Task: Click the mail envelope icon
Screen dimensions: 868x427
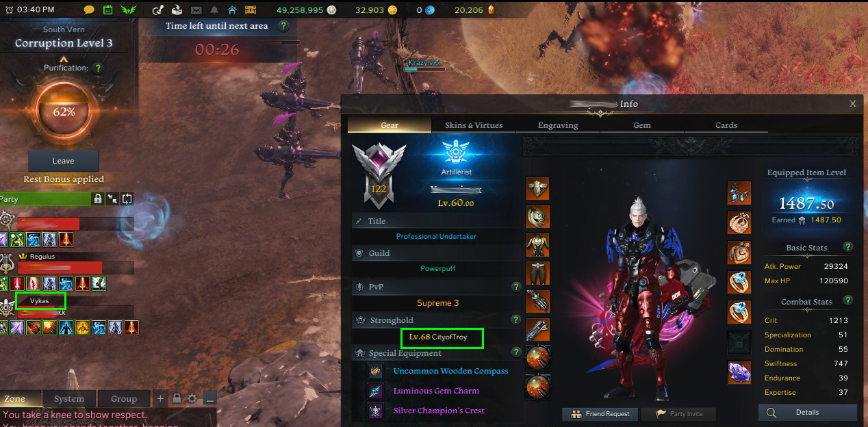Action: coord(196,10)
